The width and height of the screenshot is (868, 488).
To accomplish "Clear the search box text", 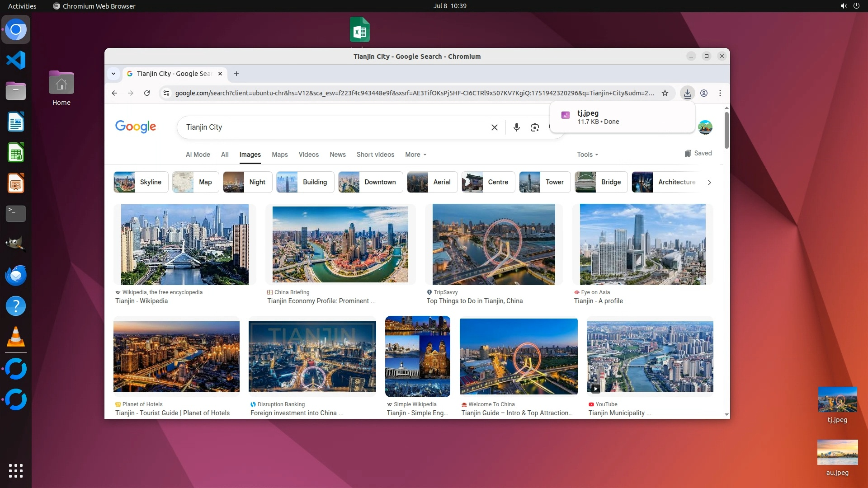I will click(x=494, y=127).
